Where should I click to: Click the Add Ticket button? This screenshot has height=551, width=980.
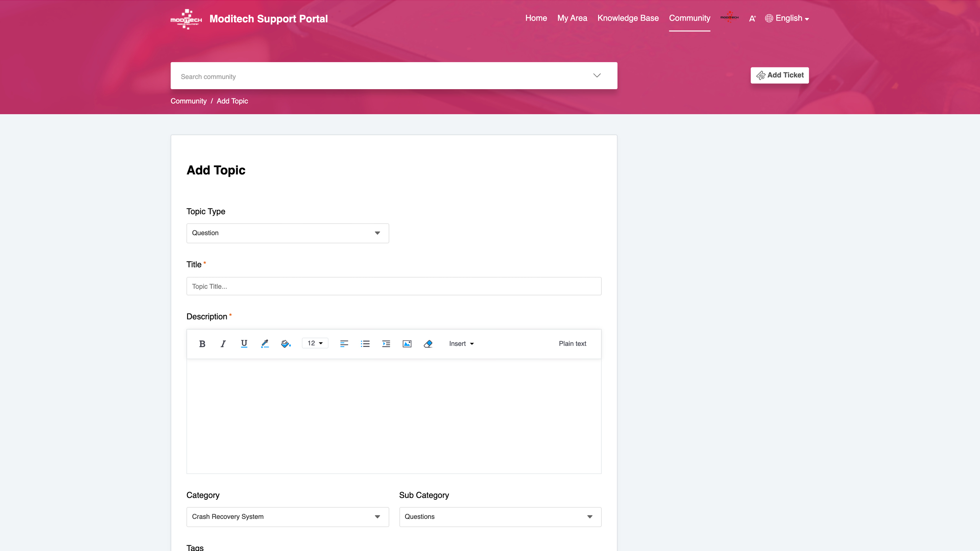pyautogui.click(x=779, y=75)
